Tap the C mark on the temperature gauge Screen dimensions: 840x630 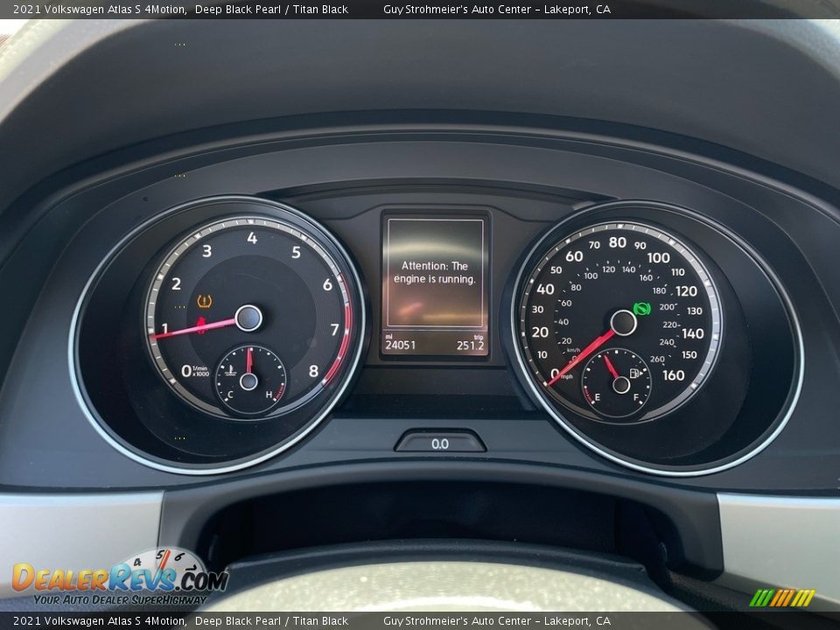pos(230,395)
